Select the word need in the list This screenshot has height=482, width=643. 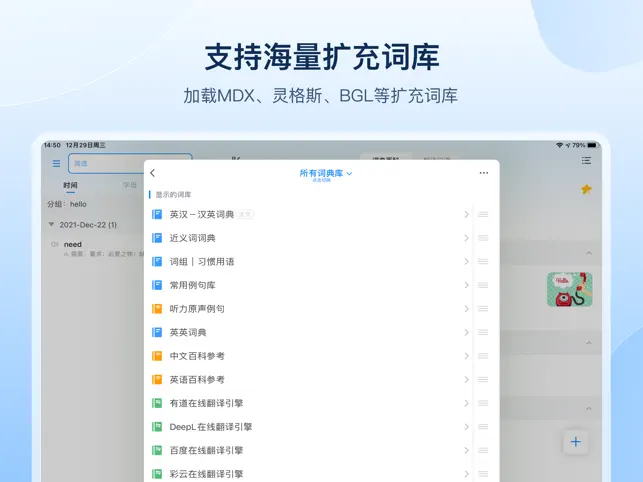click(73, 244)
